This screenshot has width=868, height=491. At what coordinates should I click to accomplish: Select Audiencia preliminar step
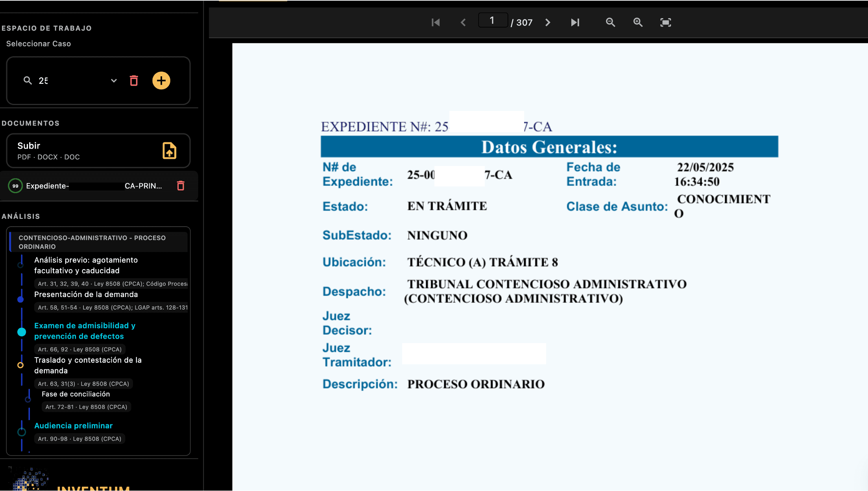74,426
